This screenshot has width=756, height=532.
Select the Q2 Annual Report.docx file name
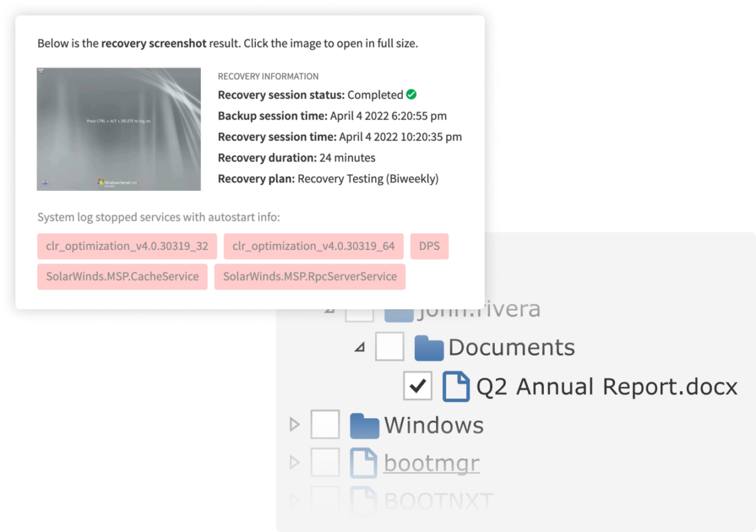coord(607,386)
